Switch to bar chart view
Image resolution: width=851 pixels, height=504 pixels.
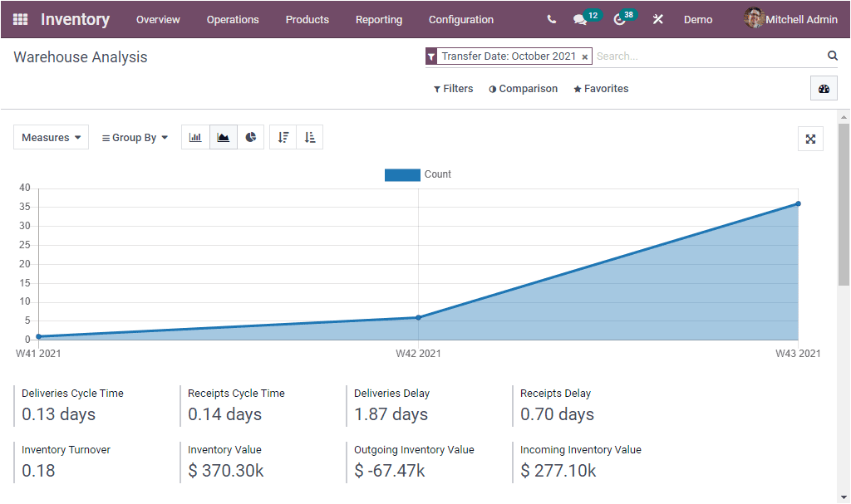[x=195, y=136]
